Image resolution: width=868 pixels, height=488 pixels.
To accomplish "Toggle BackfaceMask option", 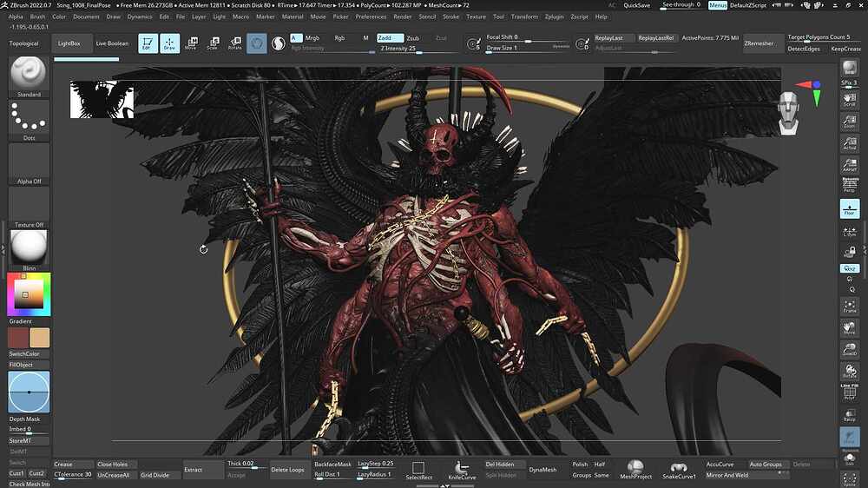I will tap(332, 465).
